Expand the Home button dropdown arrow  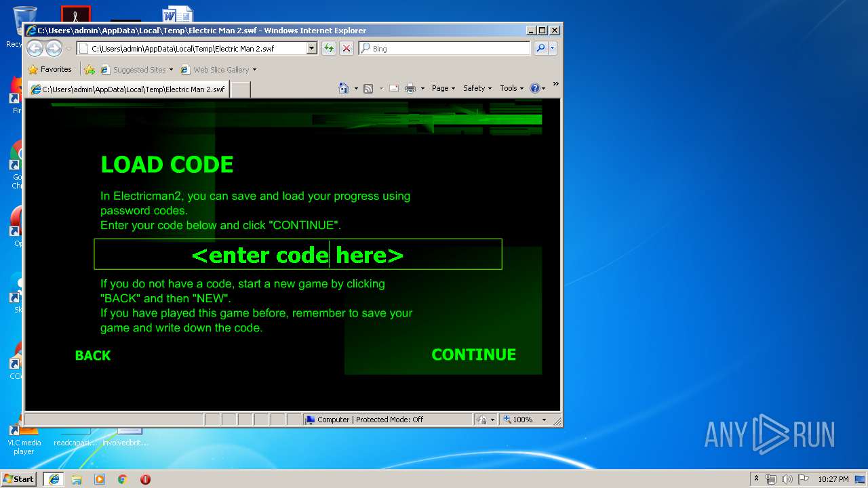pyautogui.click(x=356, y=88)
